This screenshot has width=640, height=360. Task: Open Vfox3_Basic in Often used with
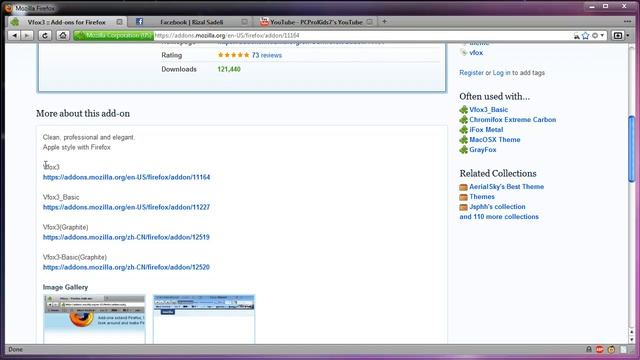click(x=489, y=110)
